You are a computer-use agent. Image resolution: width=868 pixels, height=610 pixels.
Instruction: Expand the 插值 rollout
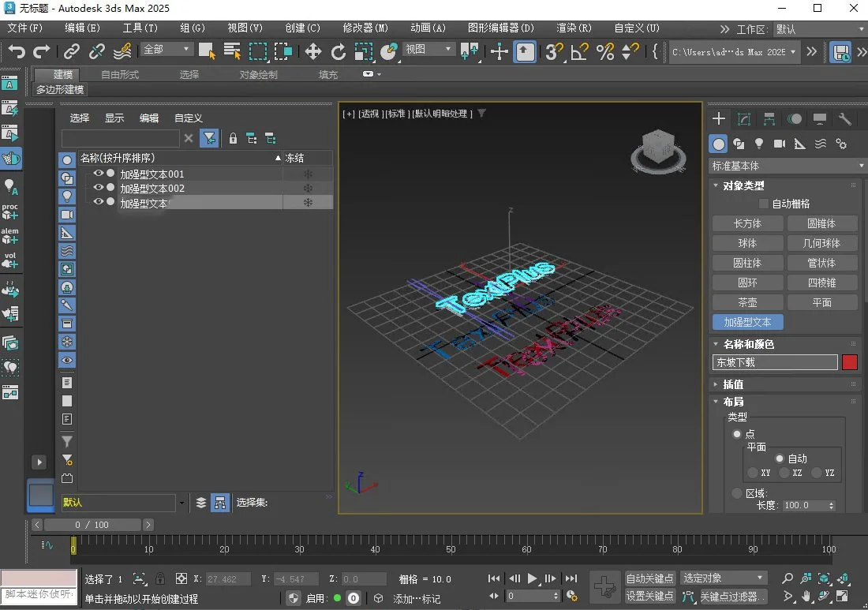[x=716, y=384]
